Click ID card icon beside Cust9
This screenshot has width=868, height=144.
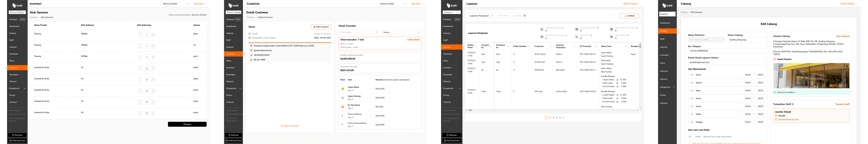(250, 34)
